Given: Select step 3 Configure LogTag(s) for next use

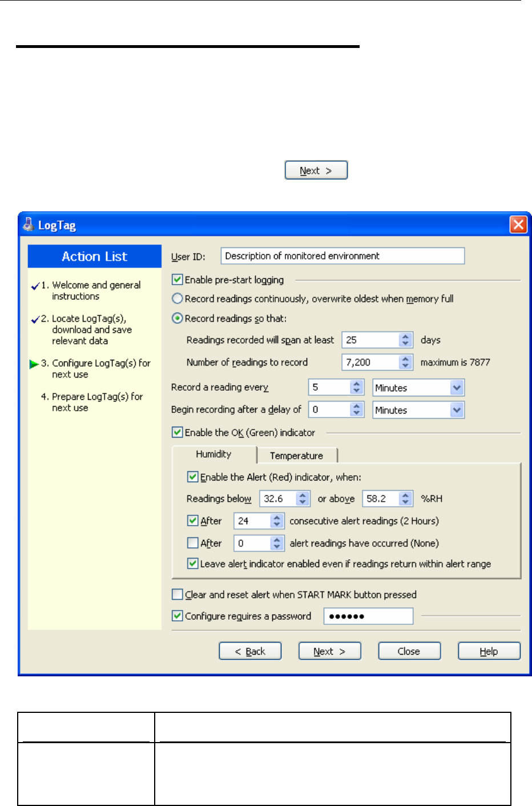Looking at the screenshot, I should click(x=96, y=368).
